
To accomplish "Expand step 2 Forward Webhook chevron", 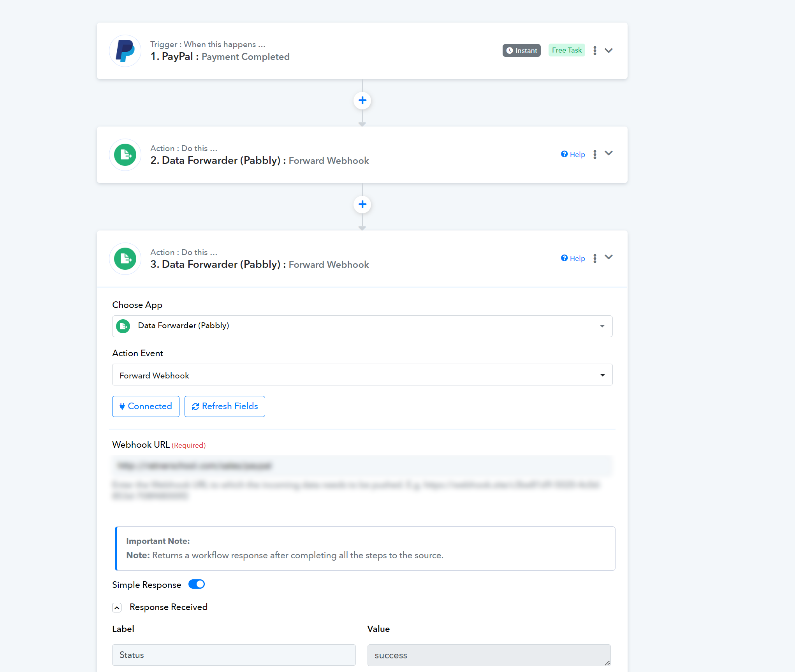I will (x=609, y=153).
